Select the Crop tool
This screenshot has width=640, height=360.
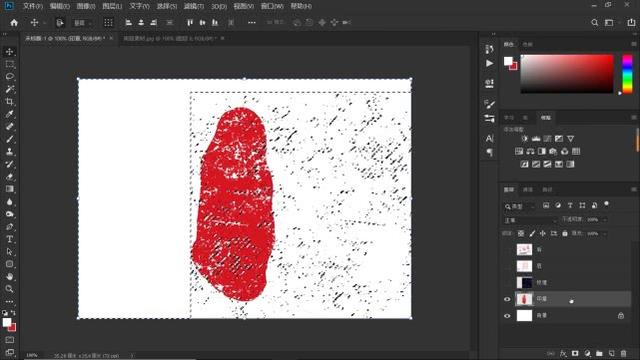tap(10, 102)
